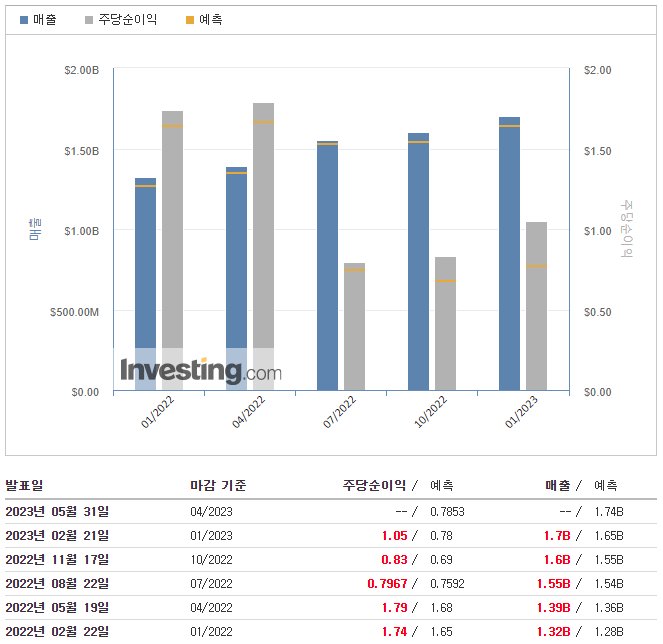This screenshot has width=663, height=644.
Task: Click the 10/2022 gray EPS bar
Action: 445,323
